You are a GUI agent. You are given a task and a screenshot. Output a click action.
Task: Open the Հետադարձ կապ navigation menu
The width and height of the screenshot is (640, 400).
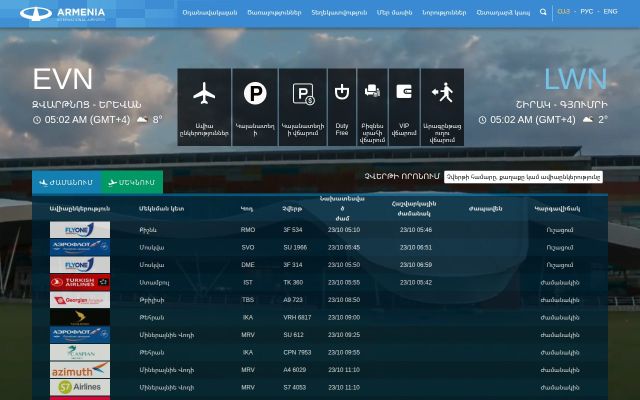[503, 13]
